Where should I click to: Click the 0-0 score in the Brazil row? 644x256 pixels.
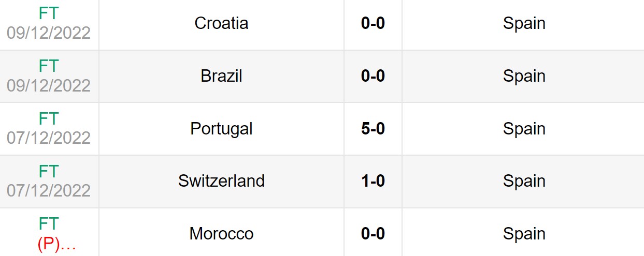(373, 76)
